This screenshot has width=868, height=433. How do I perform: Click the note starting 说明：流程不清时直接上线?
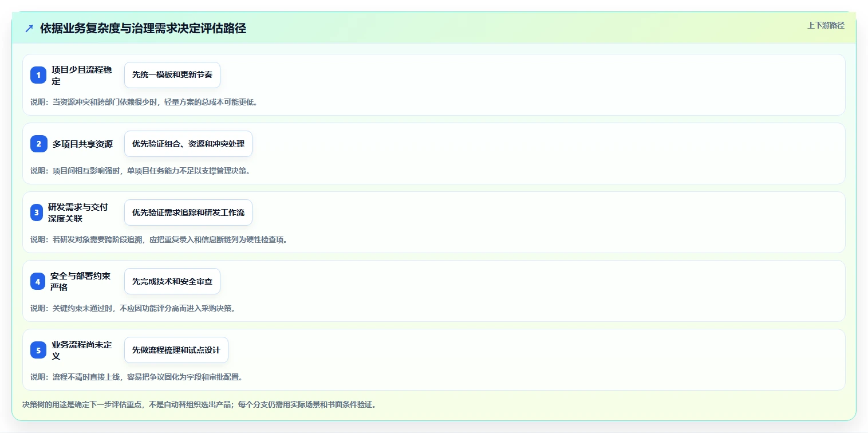click(136, 377)
